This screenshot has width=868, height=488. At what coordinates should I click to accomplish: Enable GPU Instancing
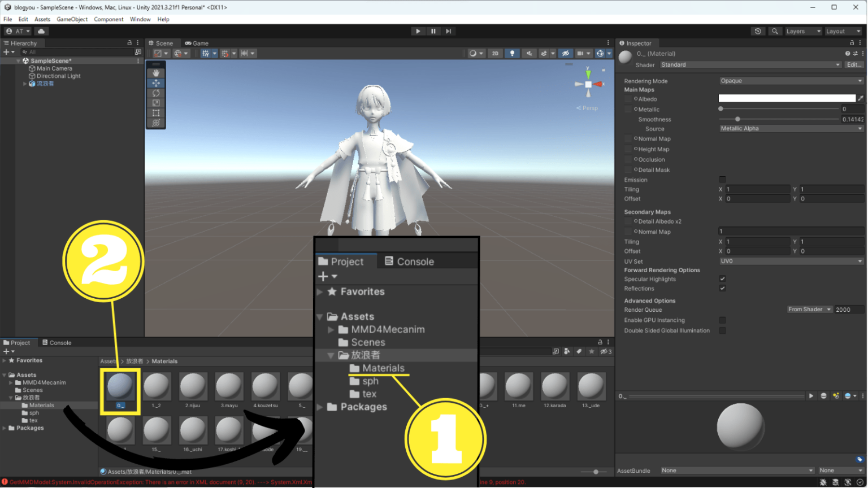pyautogui.click(x=723, y=320)
